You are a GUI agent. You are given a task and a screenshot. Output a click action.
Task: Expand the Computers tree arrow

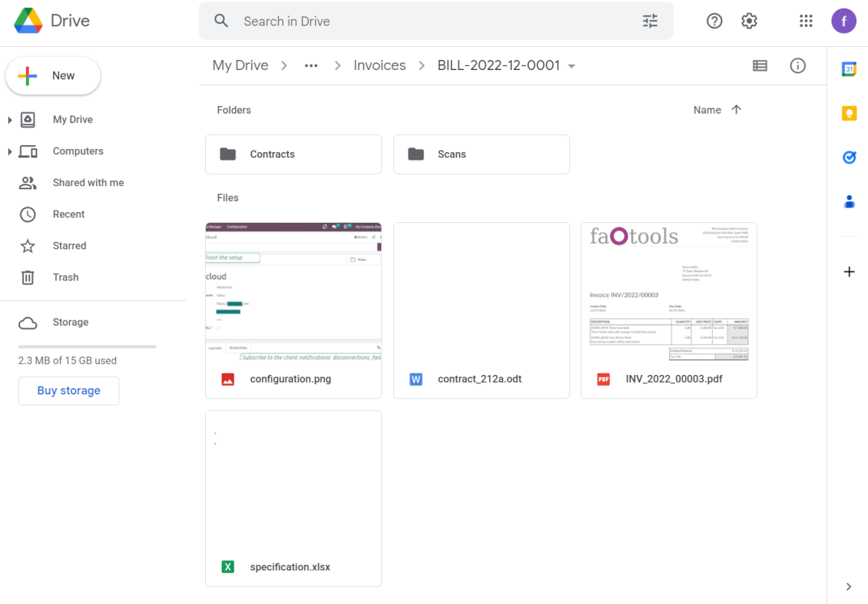click(10, 151)
